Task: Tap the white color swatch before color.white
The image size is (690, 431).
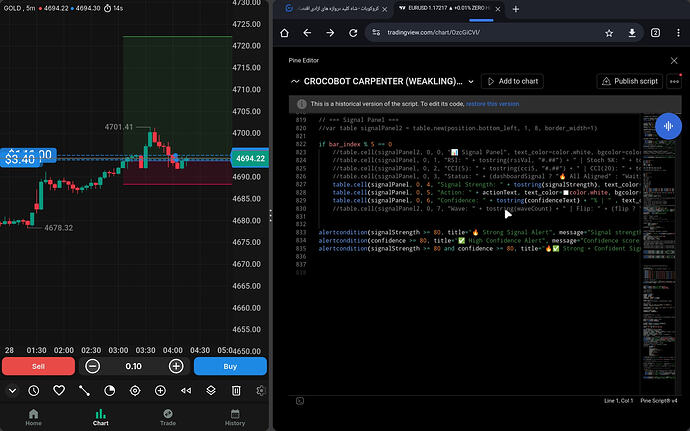Action: pos(566,192)
